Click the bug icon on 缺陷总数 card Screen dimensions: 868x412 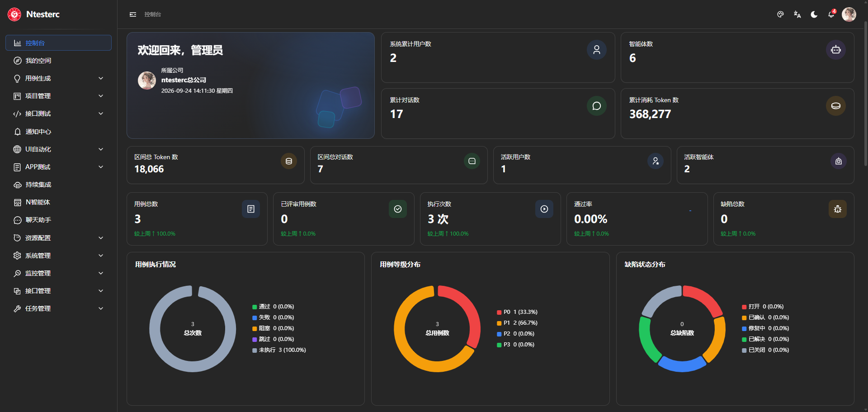tap(838, 209)
